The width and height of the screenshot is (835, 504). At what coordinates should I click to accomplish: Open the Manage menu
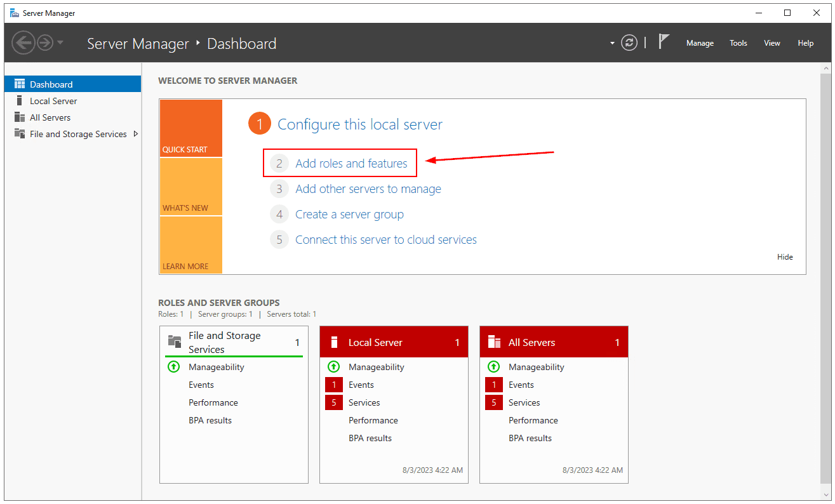coord(700,43)
